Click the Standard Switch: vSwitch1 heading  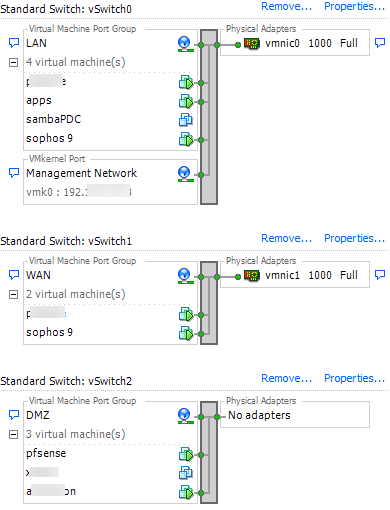pyautogui.click(x=66, y=241)
